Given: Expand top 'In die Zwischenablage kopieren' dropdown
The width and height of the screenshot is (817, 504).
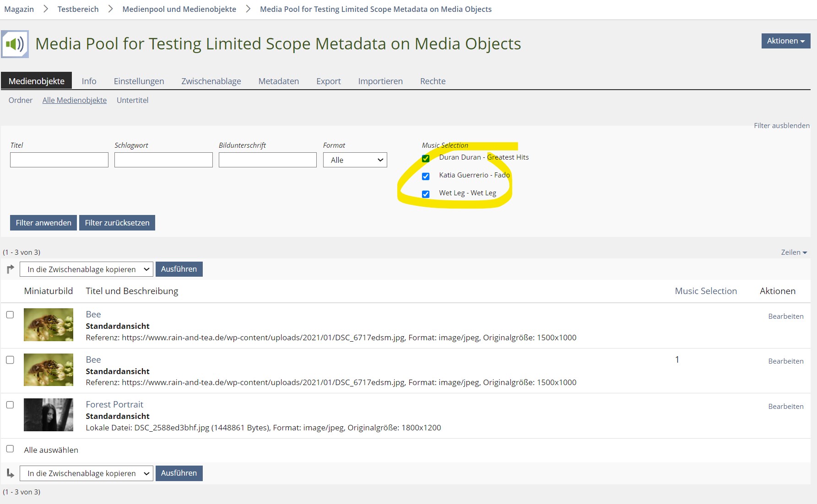Looking at the screenshot, I should click(86, 269).
